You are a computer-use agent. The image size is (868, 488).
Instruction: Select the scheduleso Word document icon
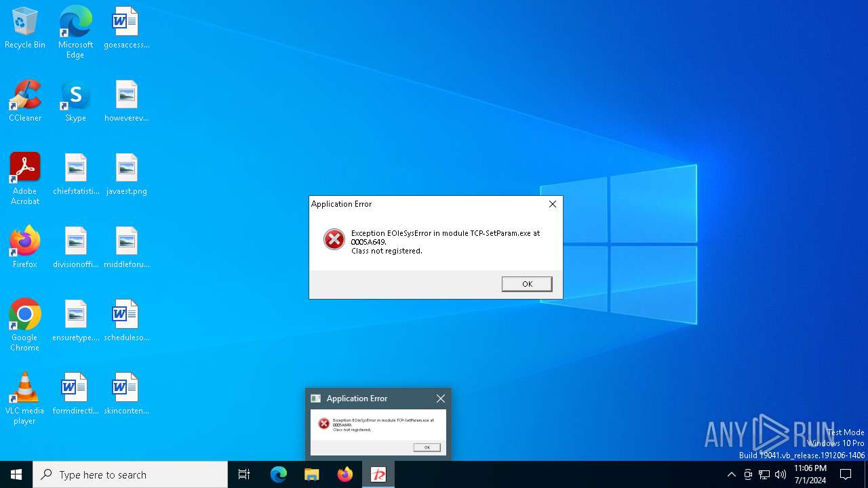pos(126,321)
